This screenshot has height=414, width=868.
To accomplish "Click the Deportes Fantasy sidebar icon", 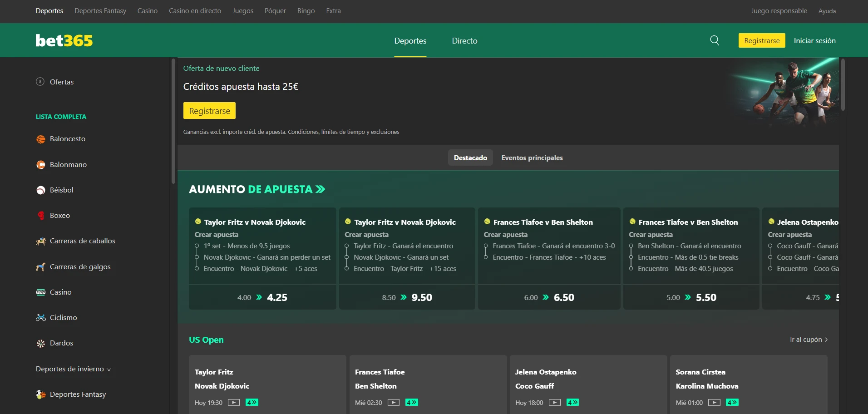I will click(x=41, y=394).
